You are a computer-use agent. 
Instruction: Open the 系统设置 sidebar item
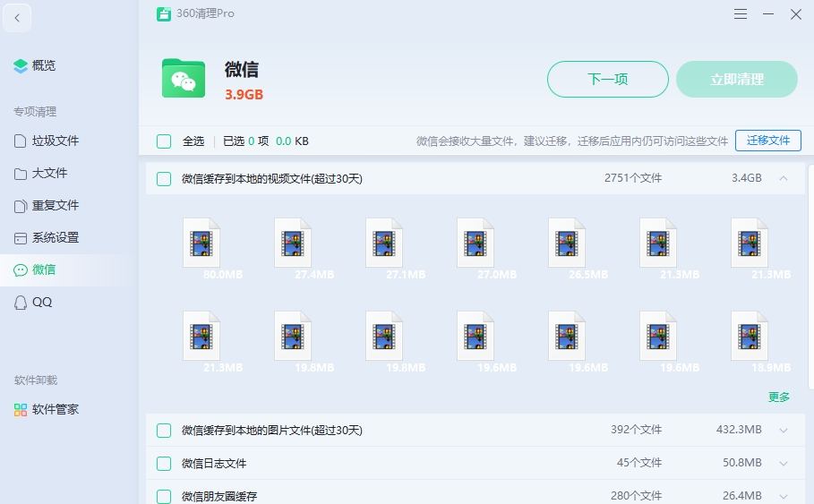point(69,238)
